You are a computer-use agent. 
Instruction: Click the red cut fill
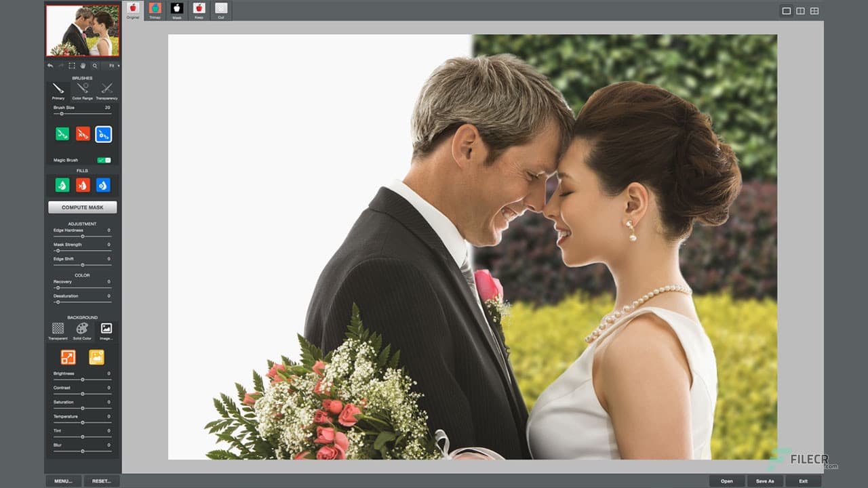(x=83, y=185)
